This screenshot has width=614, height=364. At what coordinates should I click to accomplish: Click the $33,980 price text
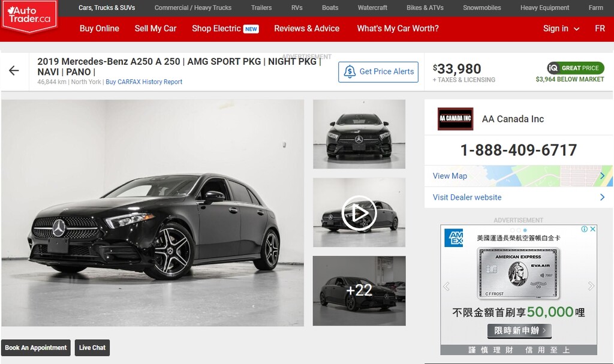[457, 69]
